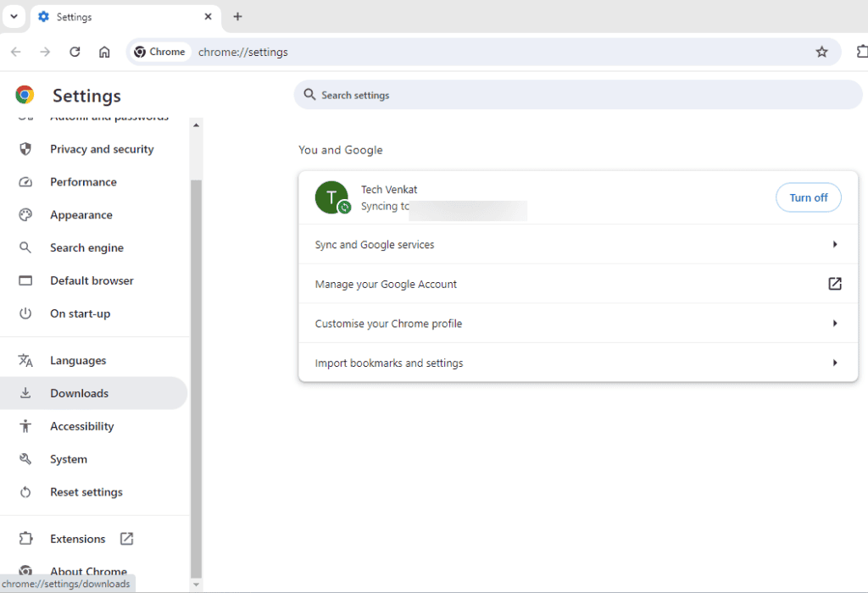Reload the page with the refresh icon

point(75,52)
